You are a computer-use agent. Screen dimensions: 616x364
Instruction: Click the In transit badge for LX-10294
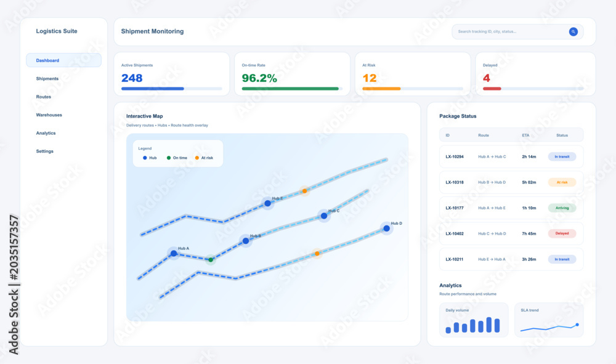562,156
